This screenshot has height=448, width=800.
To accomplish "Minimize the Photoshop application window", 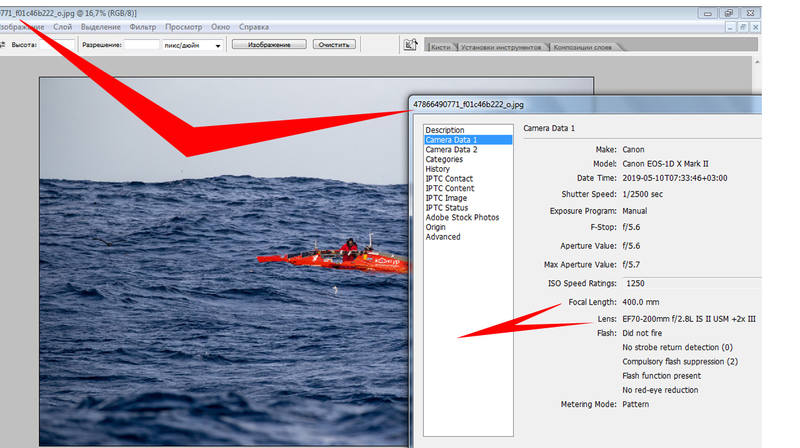I will point(708,13).
